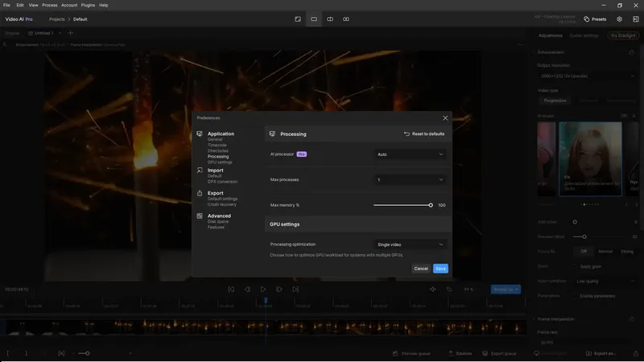Jump to the first frame icon
644x362 pixels.
pos(231,289)
